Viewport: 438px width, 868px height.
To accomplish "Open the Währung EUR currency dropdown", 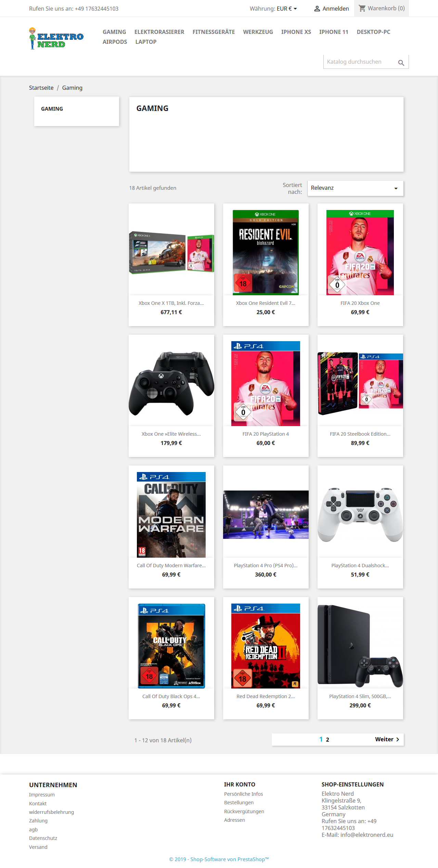I will point(273,9).
